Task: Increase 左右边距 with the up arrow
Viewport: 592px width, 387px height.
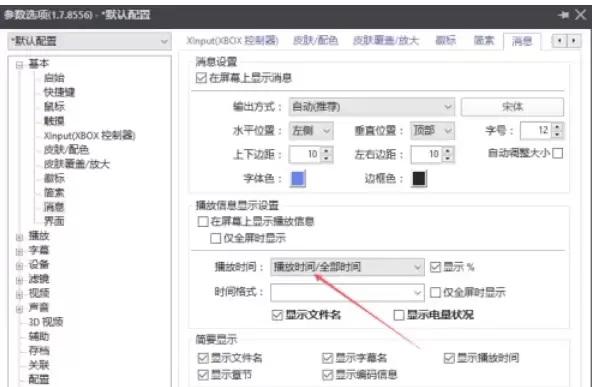Action: pos(448,150)
